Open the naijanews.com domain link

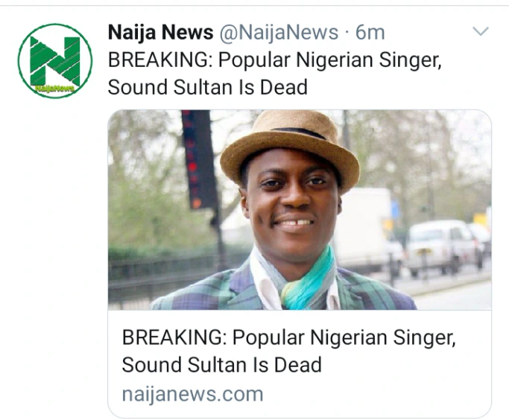pos(192,393)
